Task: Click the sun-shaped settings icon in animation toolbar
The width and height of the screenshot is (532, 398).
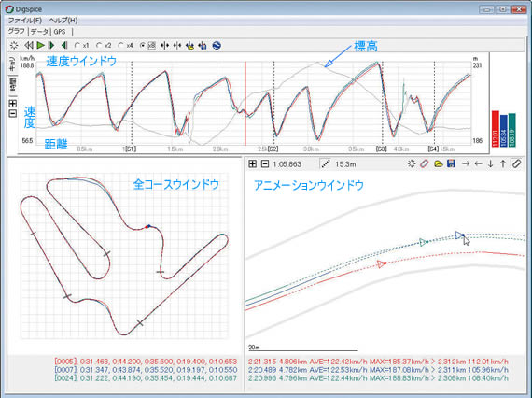Action: pos(412,164)
